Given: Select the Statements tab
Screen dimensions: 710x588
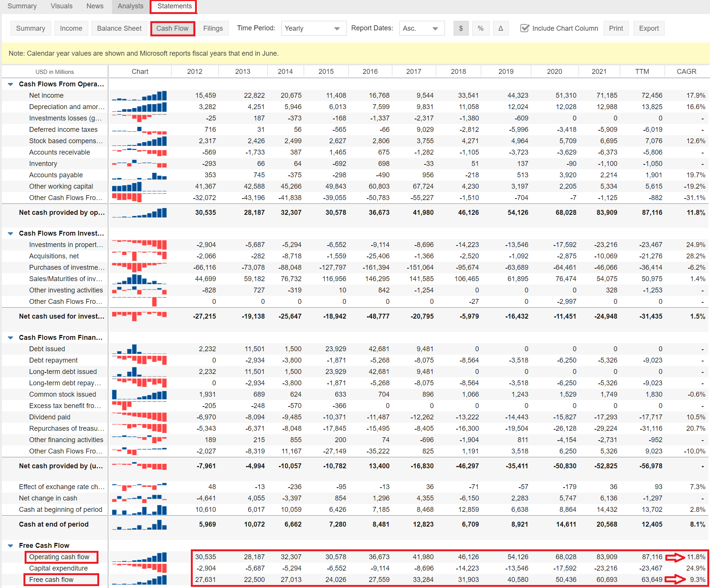Looking at the screenshot, I should (x=175, y=6).
